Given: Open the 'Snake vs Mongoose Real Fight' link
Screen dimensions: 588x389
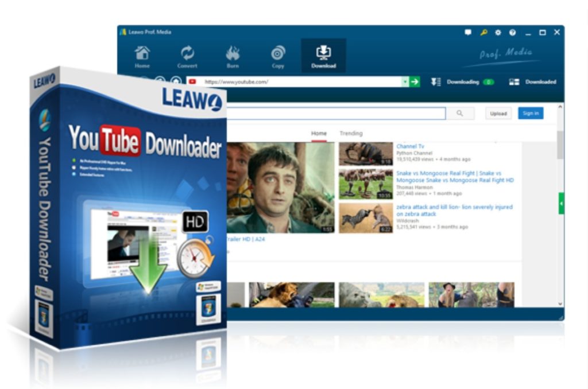Looking at the screenshot, I should (x=455, y=177).
